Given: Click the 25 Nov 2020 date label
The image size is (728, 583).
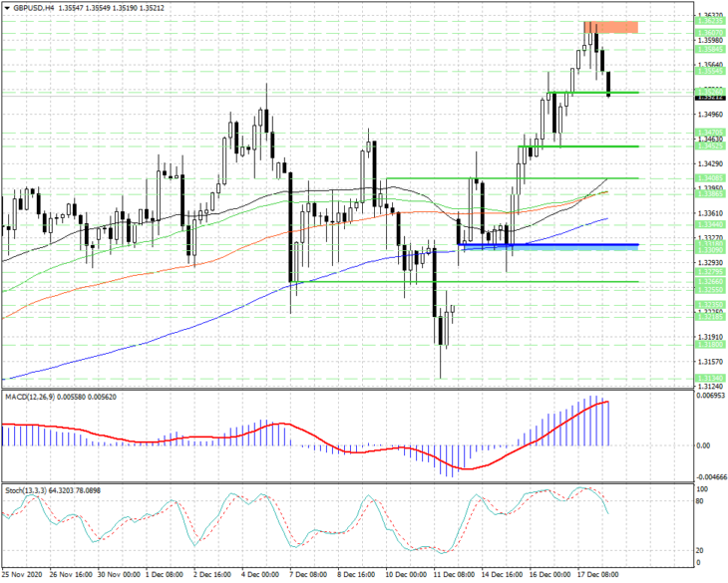Looking at the screenshot, I should click(x=22, y=575).
